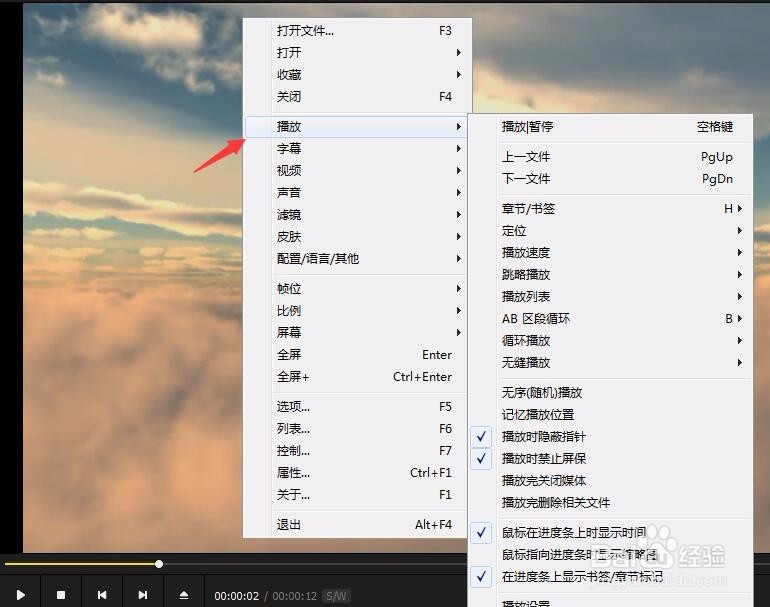Toggle 播放时隐蔽指针 checked option
Image resolution: width=770 pixels, height=607 pixels.
pos(610,436)
